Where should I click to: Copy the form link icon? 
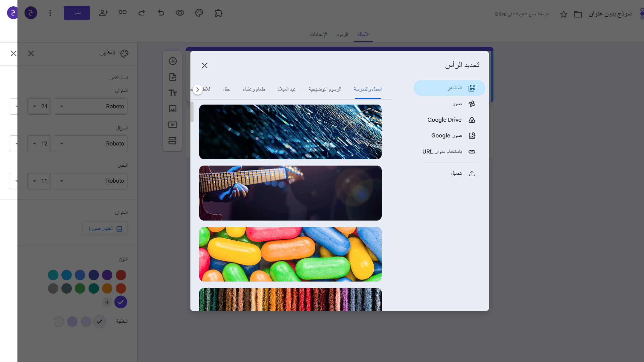(x=122, y=12)
